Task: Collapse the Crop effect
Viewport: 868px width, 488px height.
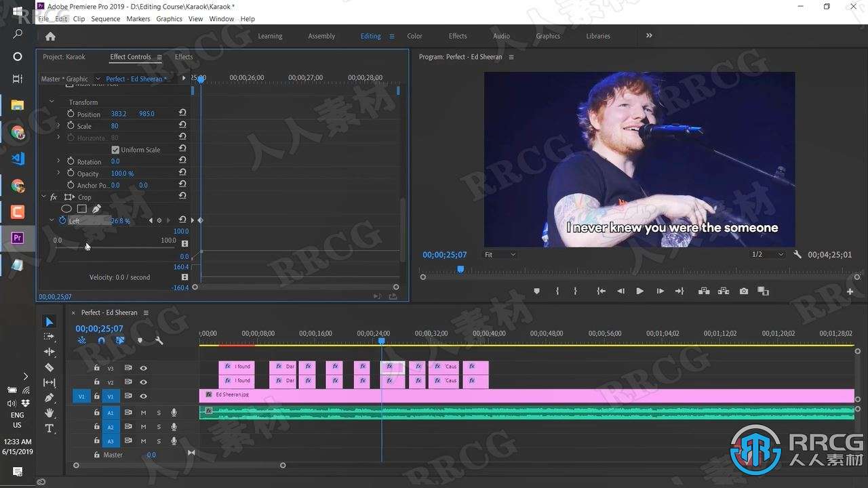Action: click(x=44, y=197)
